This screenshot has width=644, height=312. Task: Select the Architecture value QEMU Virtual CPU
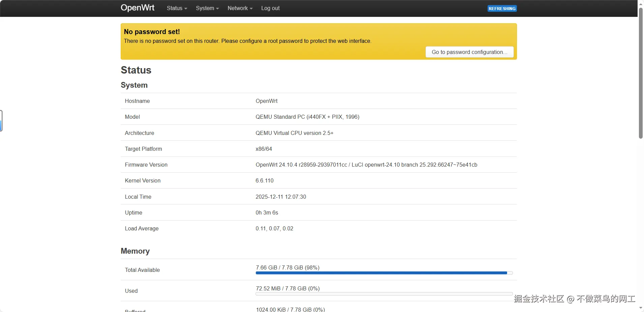click(x=294, y=133)
